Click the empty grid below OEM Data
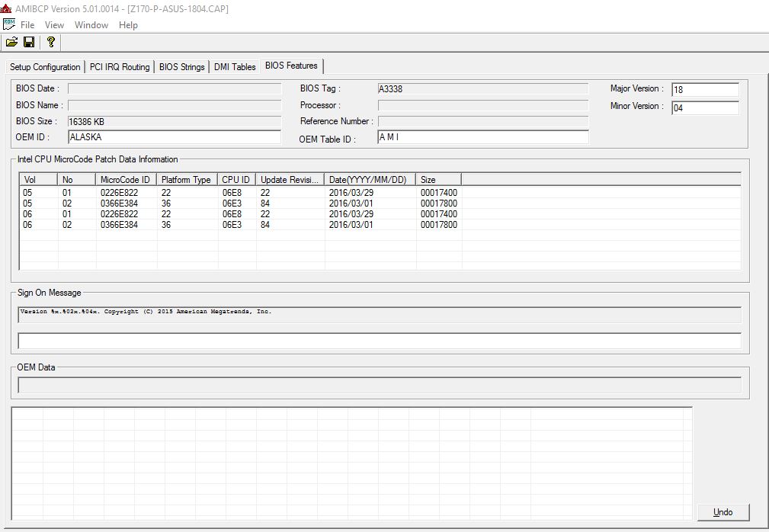769x532 pixels. (351, 463)
